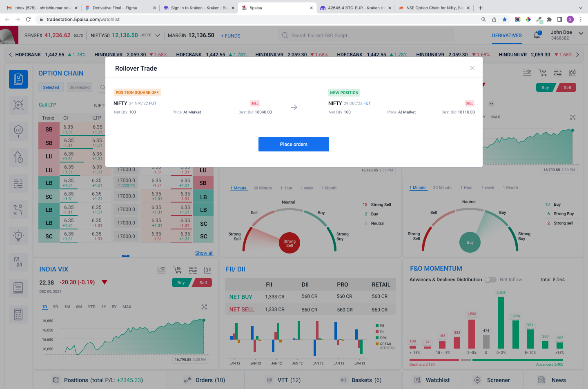Expand the top-right chart to fullscreen
The height and width of the screenshot is (389, 588).
(573, 117)
